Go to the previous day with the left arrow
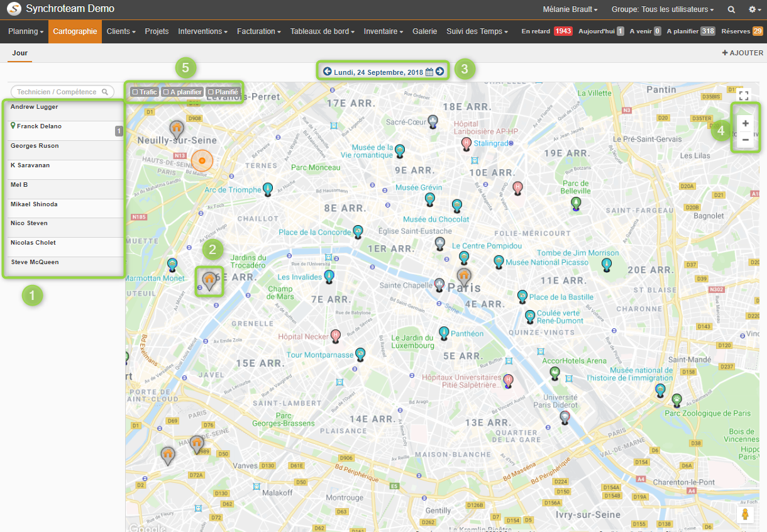Viewport: 767px width, 532px height. [327, 72]
